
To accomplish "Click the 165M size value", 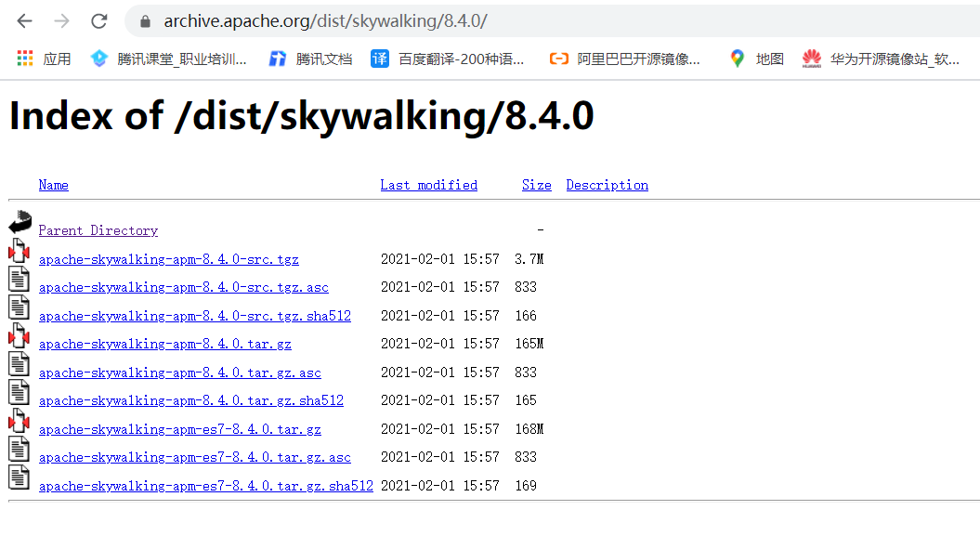I will click(529, 345).
